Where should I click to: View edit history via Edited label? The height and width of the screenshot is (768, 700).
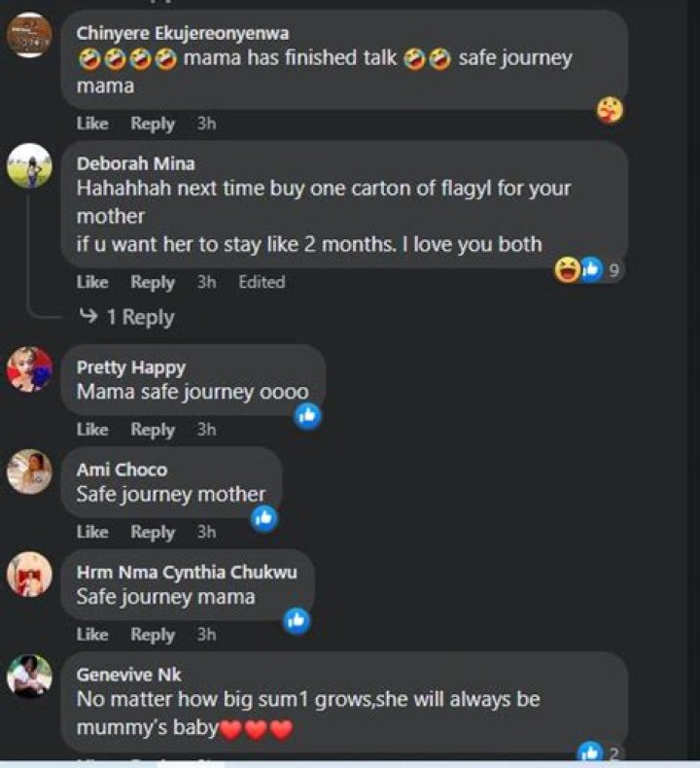(262, 282)
